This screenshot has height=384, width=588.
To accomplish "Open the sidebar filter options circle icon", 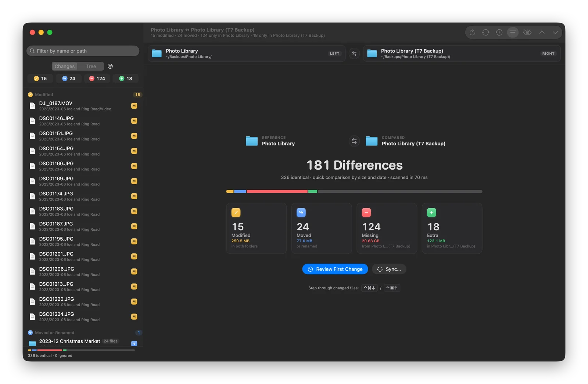I will pos(110,66).
